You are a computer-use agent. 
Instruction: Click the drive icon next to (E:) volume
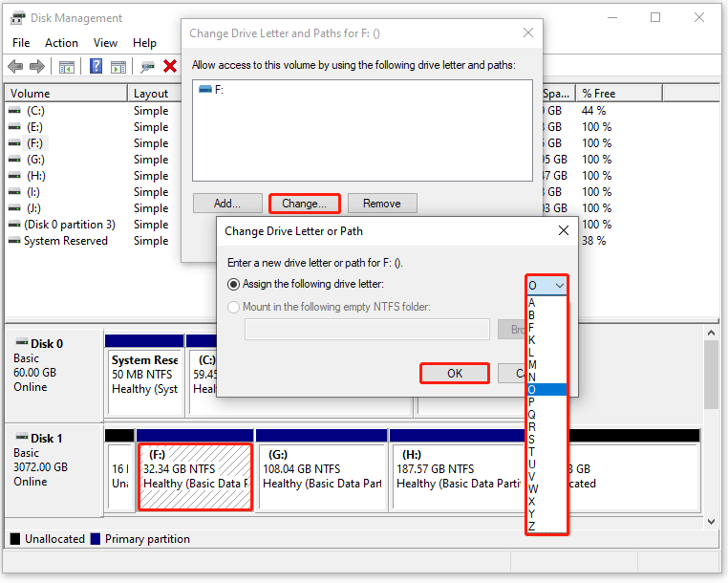[x=15, y=127]
